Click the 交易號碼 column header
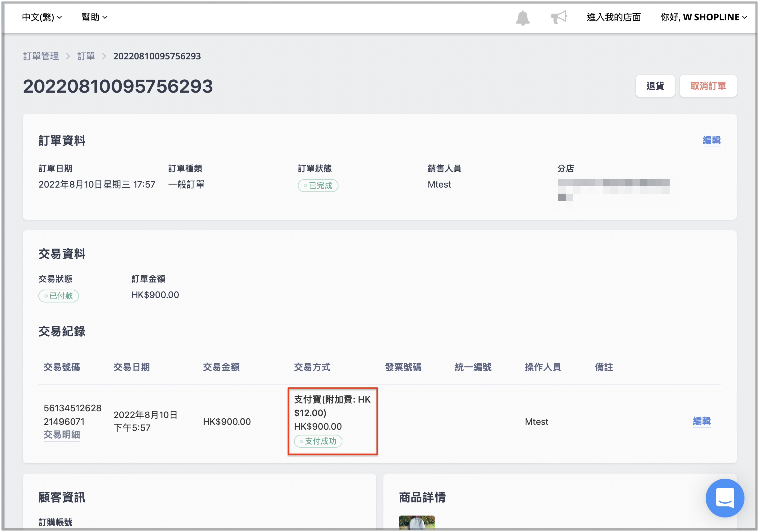This screenshot has width=759, height=532. pyautogui.click(x=62, y=367)
